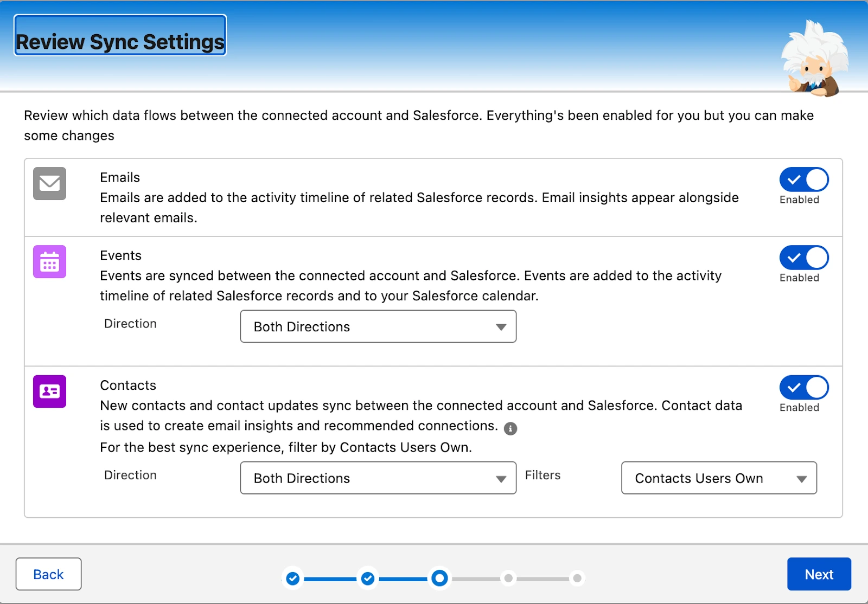Screen dimensions: 868x604
Task: Click the Events calendar icon
Action: (49, 261)
